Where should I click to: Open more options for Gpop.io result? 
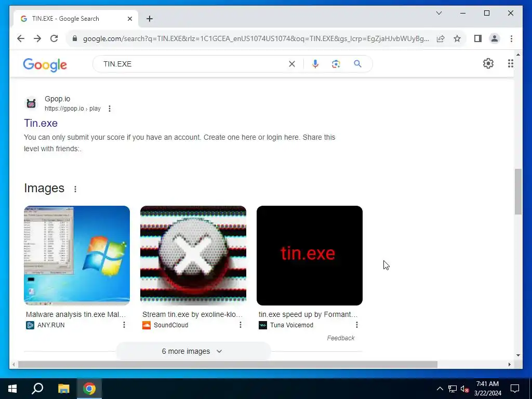click(109, 109)
